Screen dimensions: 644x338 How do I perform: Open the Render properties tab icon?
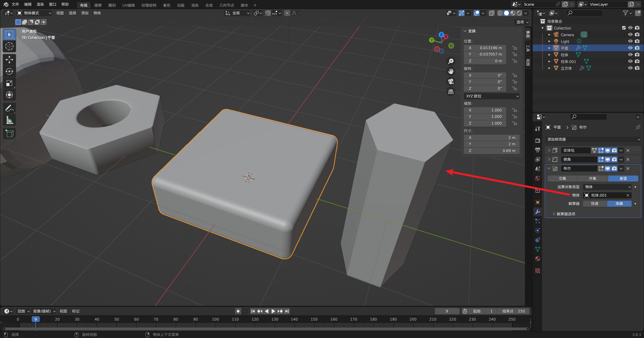538,141
